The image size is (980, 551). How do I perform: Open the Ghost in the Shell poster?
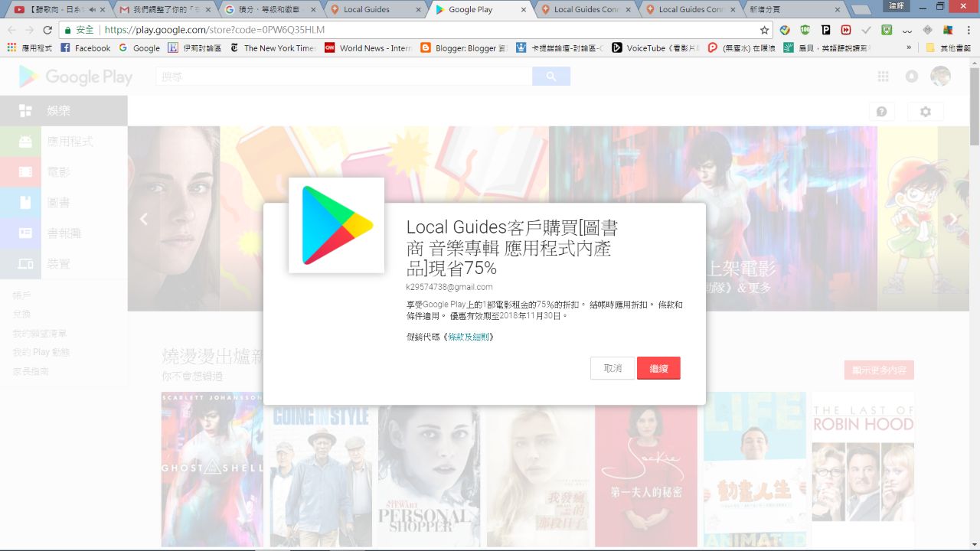pyautogui.click(x=212, y=469)
